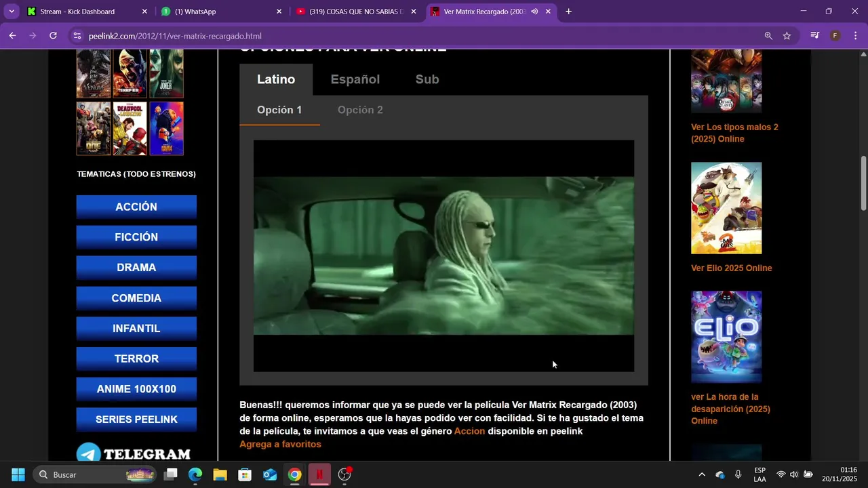Choose Opción 2 player source
Image resolution: width=868 pixels, height=488 pixels.
pyautogui.click(x=360, y=110)
